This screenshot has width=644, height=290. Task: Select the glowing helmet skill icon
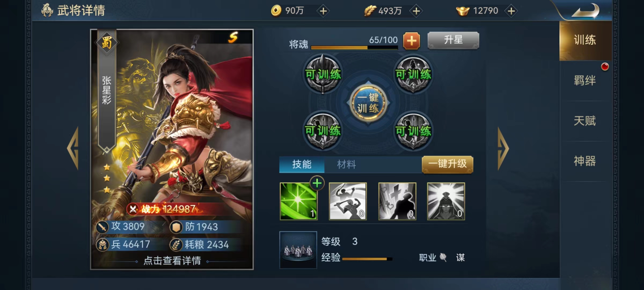446,201
